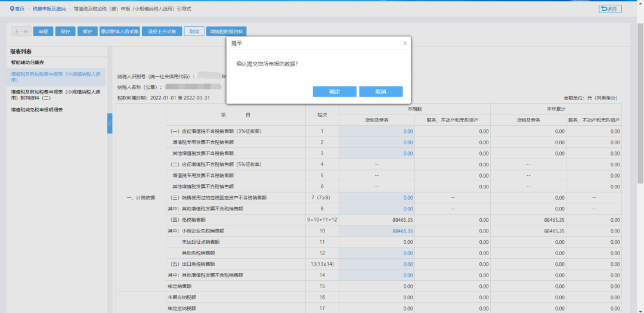Click the page's vertical scrollbar on the right

point(640,103)
